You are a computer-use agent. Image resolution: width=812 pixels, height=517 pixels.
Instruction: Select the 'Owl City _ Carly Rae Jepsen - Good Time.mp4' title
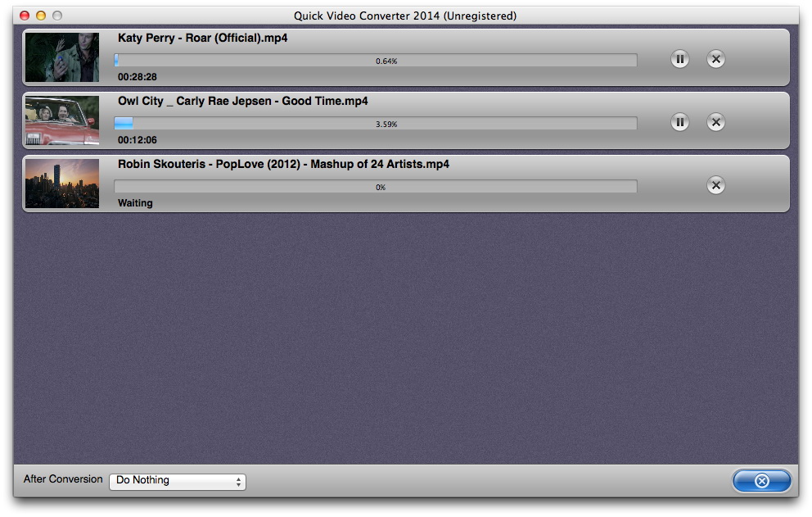(x=243, y=101)
